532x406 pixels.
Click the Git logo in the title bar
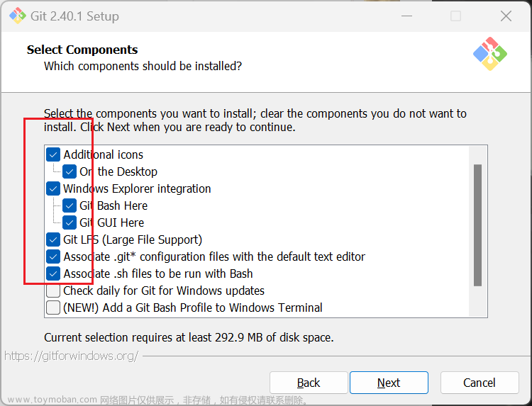[x=18, y=16]
